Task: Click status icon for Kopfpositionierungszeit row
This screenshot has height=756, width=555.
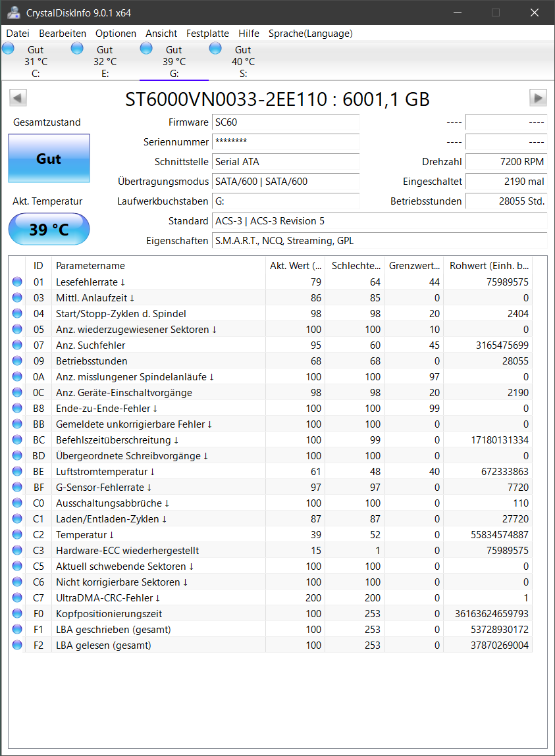Action: pyautogui.click(x=17, y=613)
